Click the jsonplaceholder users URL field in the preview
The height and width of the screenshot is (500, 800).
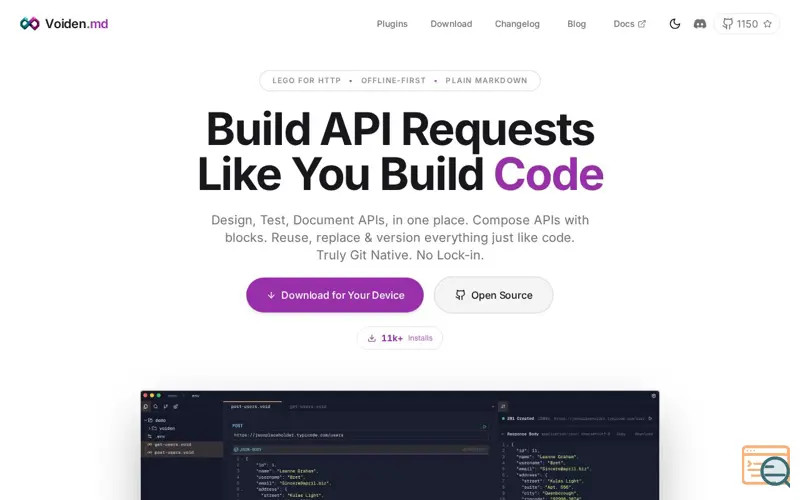point(359,435)
